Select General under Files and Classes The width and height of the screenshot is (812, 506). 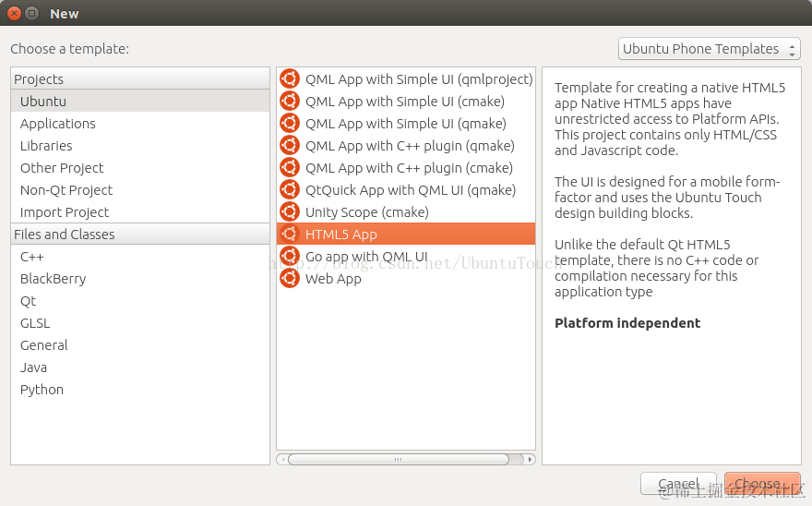pyautogui.click(x=140, y=345)
